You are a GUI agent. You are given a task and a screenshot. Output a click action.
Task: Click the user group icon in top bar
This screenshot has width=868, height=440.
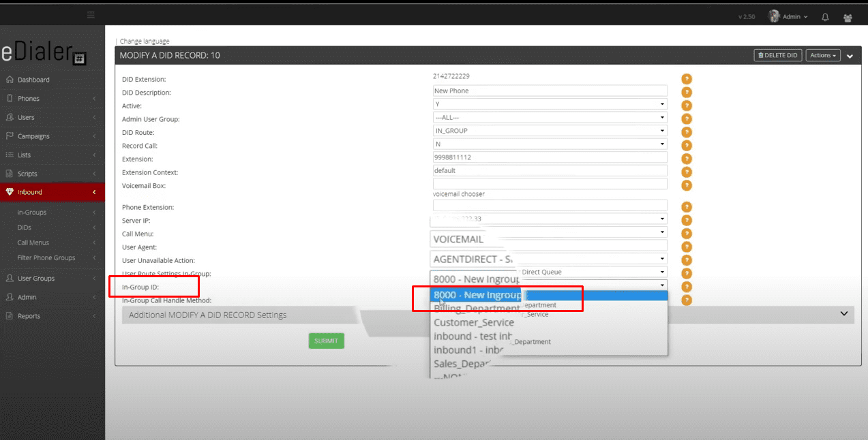pos(848,17)
